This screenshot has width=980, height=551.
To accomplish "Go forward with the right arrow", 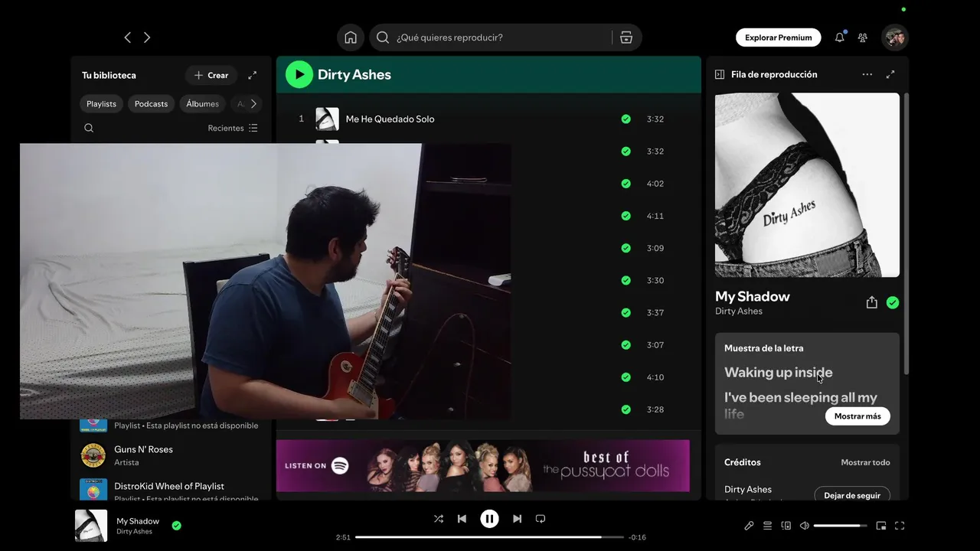I will point(147,37).
